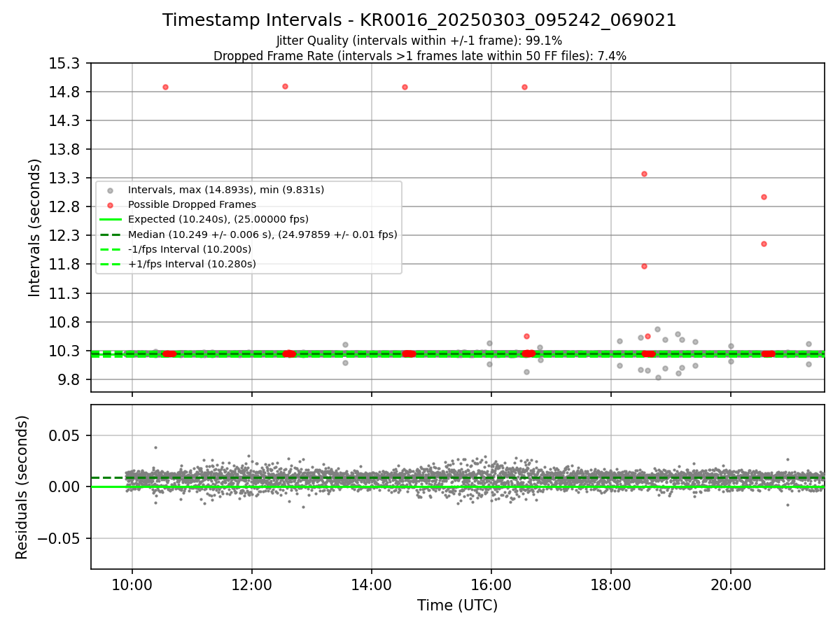840x630 pixels.
Task: Click the 'Time (UTC)' x-axis label
Action: (x=457, y=605)
